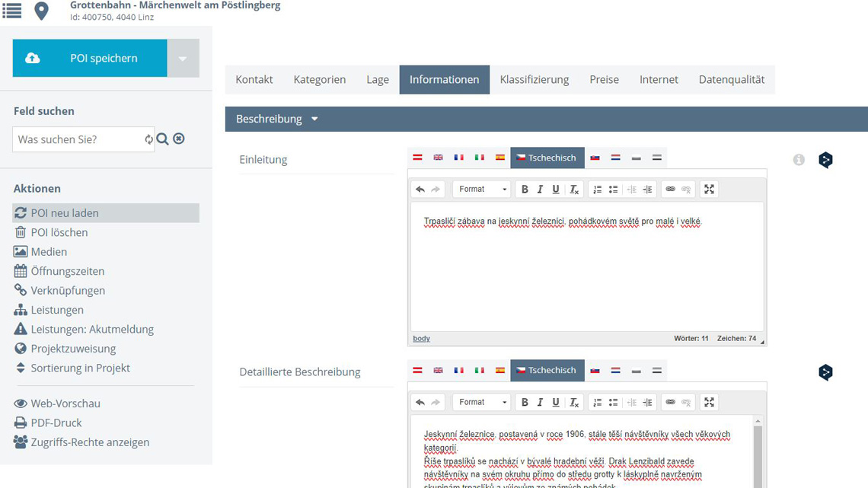Open Format dropdown in Einleitung editor
The width and height of the screenshot is (868, 488).
(482, 190)
